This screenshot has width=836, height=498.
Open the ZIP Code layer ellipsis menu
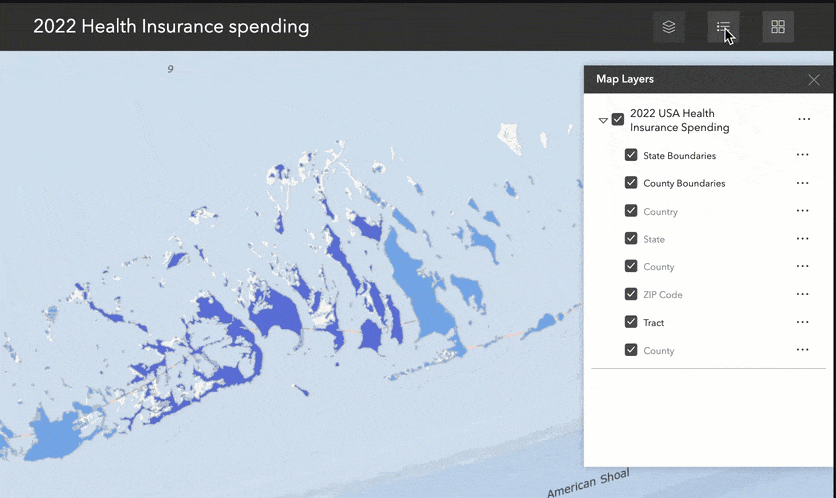(802, 294)
